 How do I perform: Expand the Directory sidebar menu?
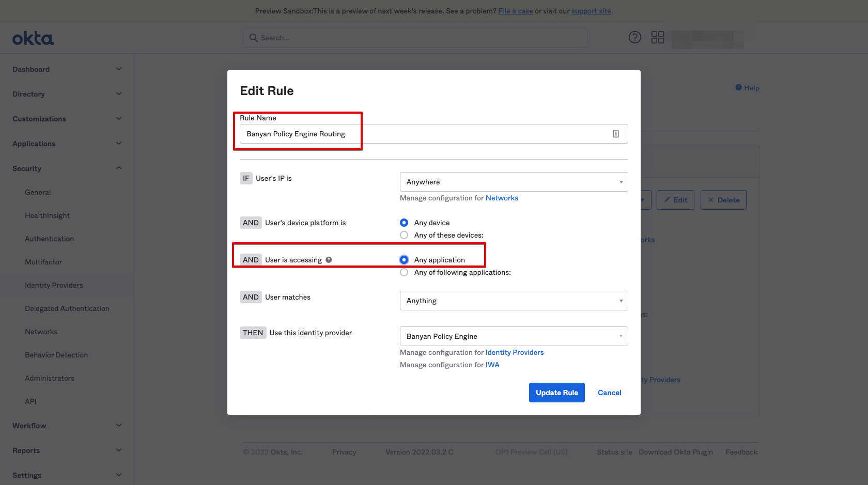(67, 94)
